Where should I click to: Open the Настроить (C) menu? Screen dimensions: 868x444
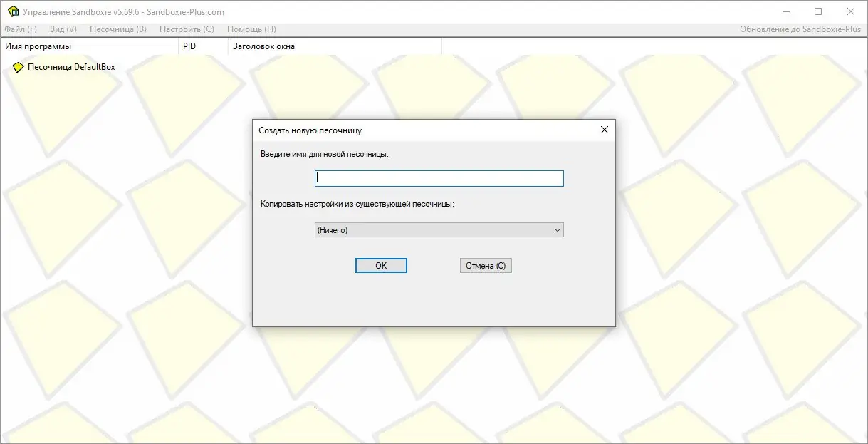tap(187, 29)
